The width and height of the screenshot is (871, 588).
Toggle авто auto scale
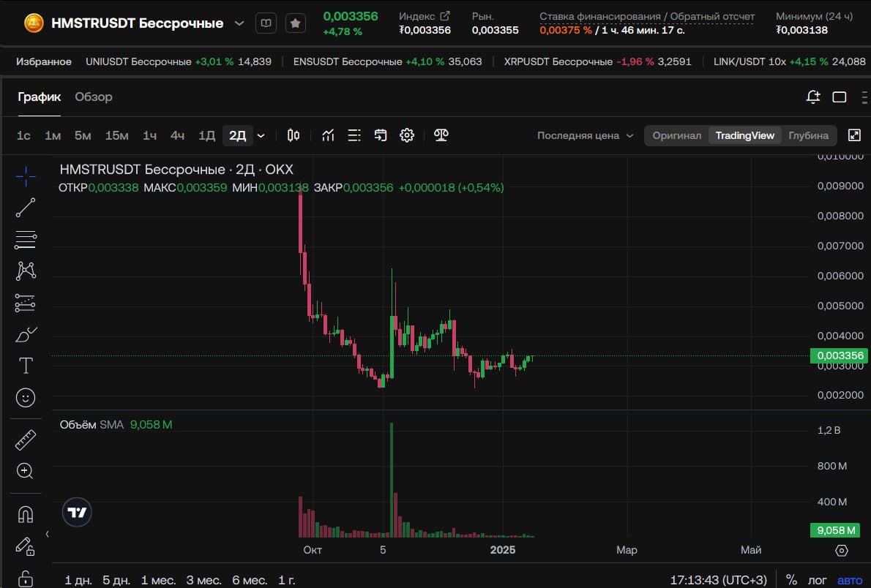pos(850,580)
